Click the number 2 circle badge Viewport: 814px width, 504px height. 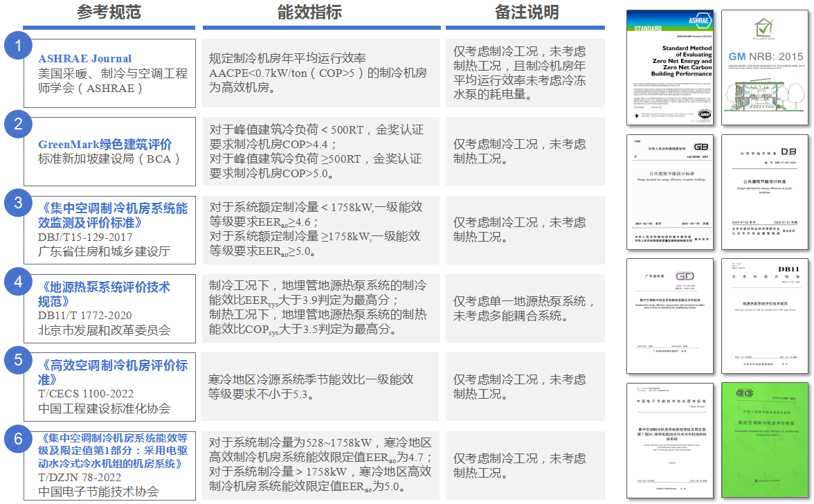click(x=19, y=125)
